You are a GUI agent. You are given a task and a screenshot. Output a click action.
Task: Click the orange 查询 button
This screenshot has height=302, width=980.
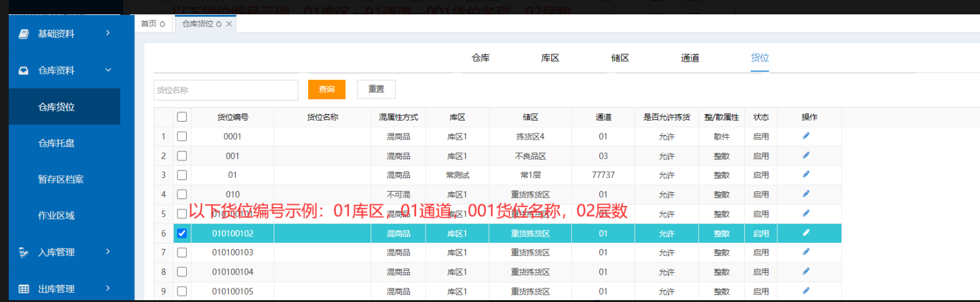point(326,89)
